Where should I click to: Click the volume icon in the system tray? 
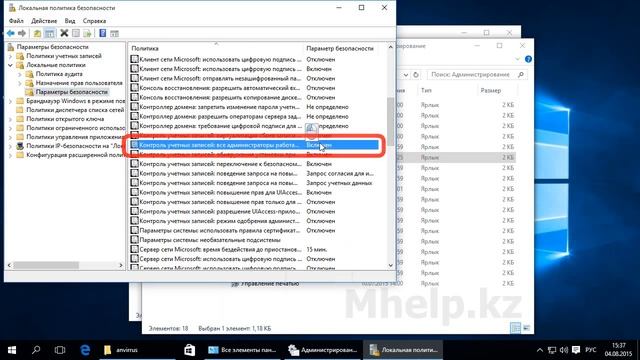point(564,350)
